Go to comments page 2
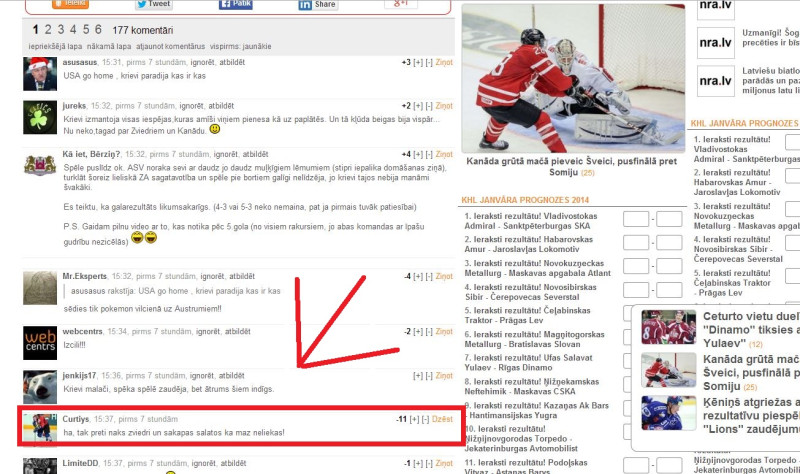The width and height of the screenshot is (800, 474). tap(48, 30)
